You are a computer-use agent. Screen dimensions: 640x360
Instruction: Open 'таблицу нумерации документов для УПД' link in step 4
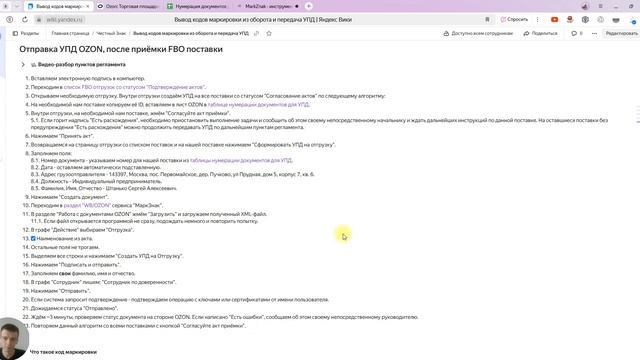[x=258, y=104]
